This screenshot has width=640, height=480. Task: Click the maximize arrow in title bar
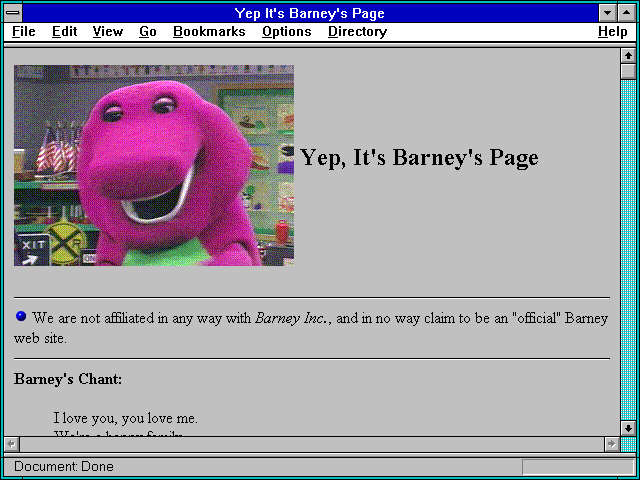[627, 13]
